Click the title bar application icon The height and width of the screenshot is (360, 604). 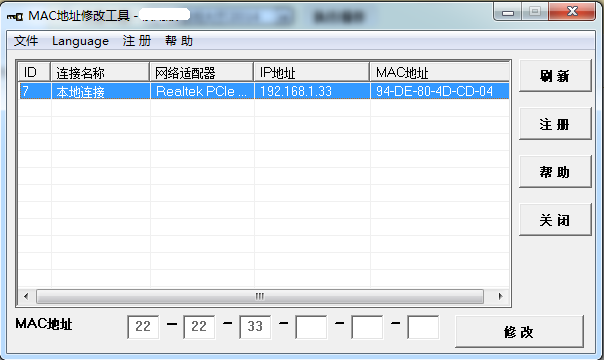pyautogui.click(x=15, y=16)
